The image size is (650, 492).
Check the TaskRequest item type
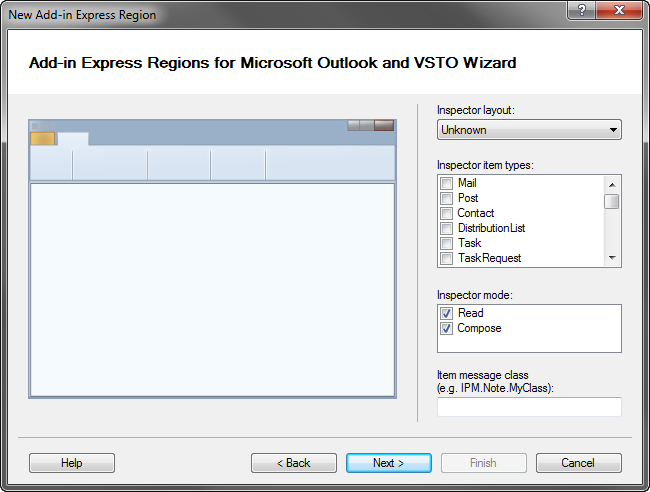[446, 258]
